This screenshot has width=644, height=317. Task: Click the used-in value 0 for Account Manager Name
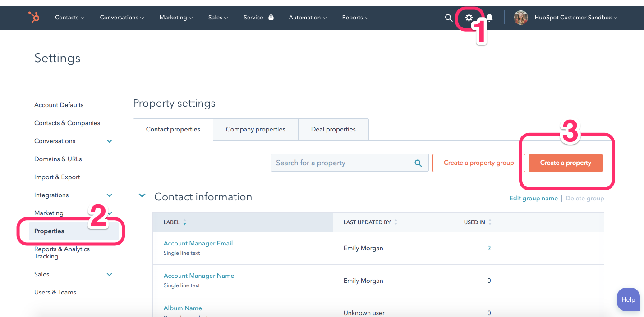489,281
